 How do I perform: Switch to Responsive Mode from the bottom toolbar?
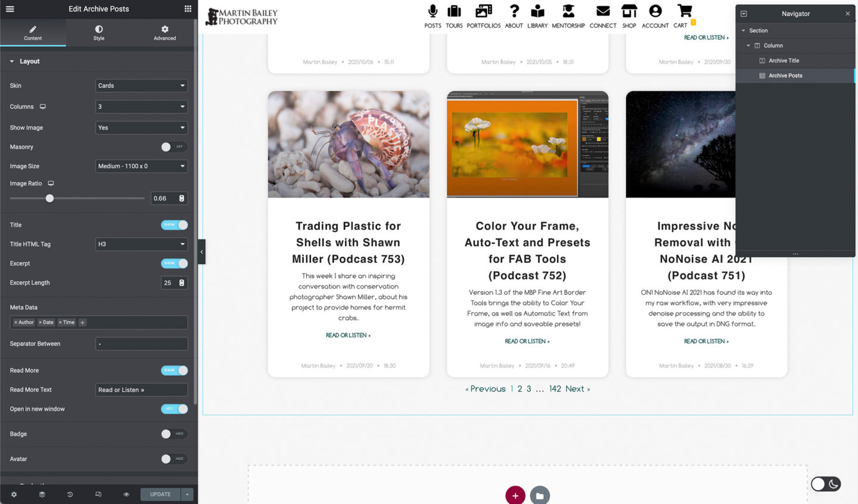98,494
